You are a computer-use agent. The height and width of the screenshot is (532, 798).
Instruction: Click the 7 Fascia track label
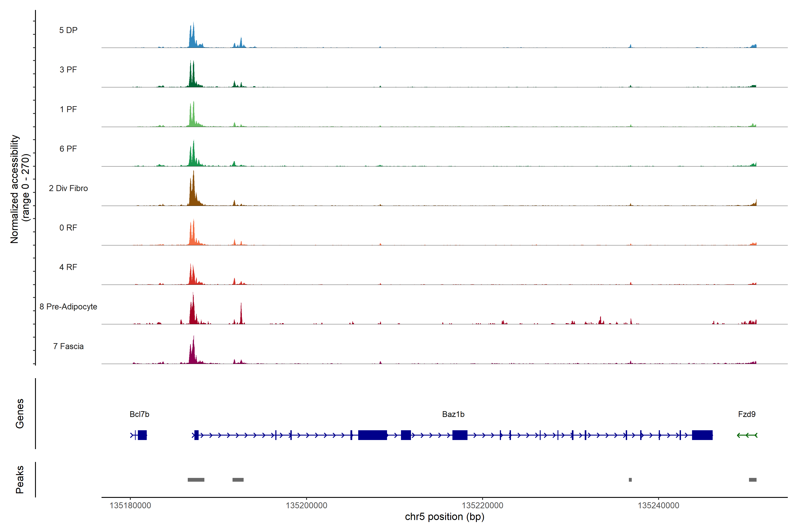68,346
